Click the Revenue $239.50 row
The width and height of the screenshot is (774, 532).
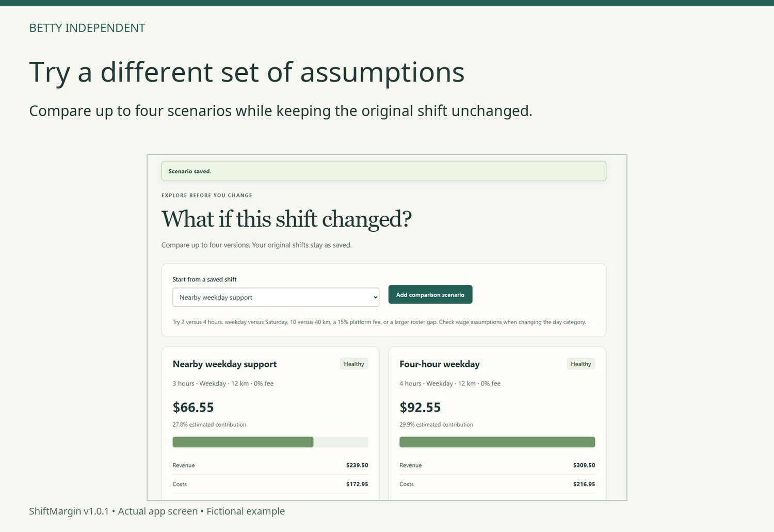click(x=270, y=465)
